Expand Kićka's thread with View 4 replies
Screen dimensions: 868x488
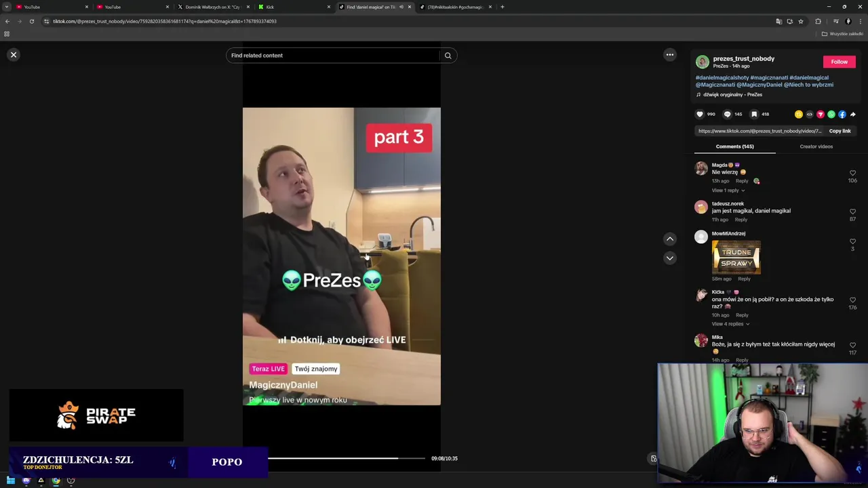tap(730, 324)
